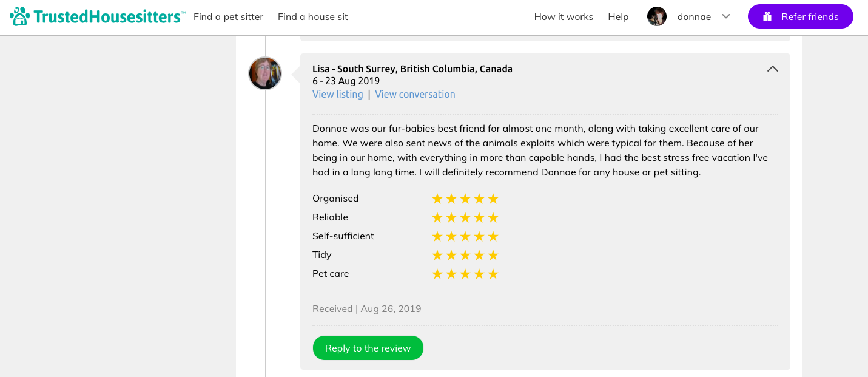Open the donnae account dropdown arrow
Image resolution: width=868 pixels, height=377 pixels.
coord(726,16)
